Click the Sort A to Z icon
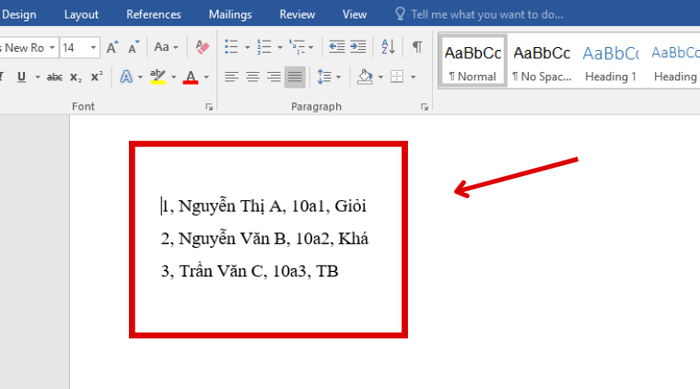 click(388, 47)
